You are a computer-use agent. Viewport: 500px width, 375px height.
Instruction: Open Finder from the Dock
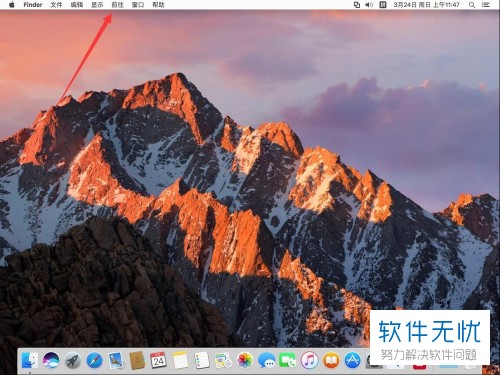click(30, 360)
